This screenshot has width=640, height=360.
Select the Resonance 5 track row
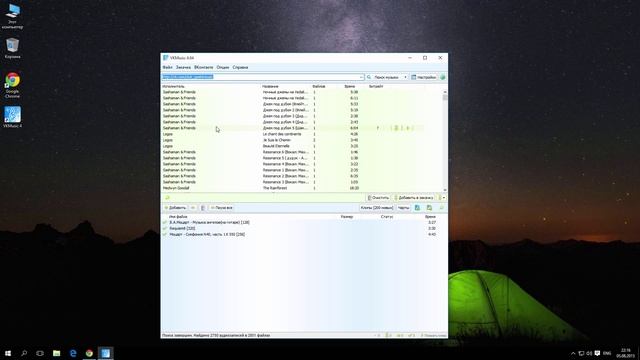[302, 158]
